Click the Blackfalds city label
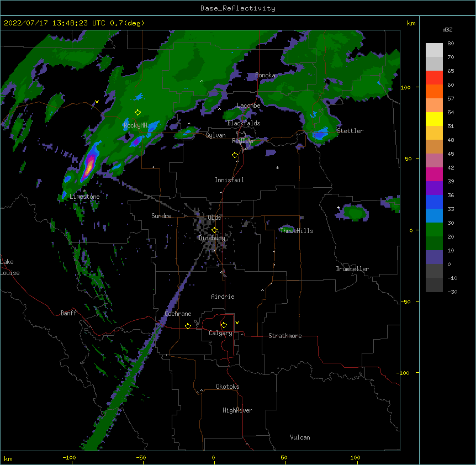 [244, 123]
